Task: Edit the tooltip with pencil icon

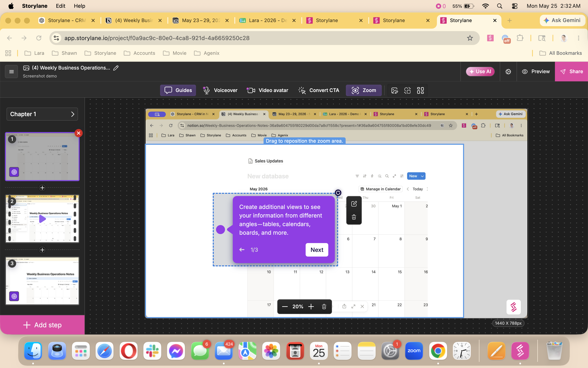Action: 354,204
